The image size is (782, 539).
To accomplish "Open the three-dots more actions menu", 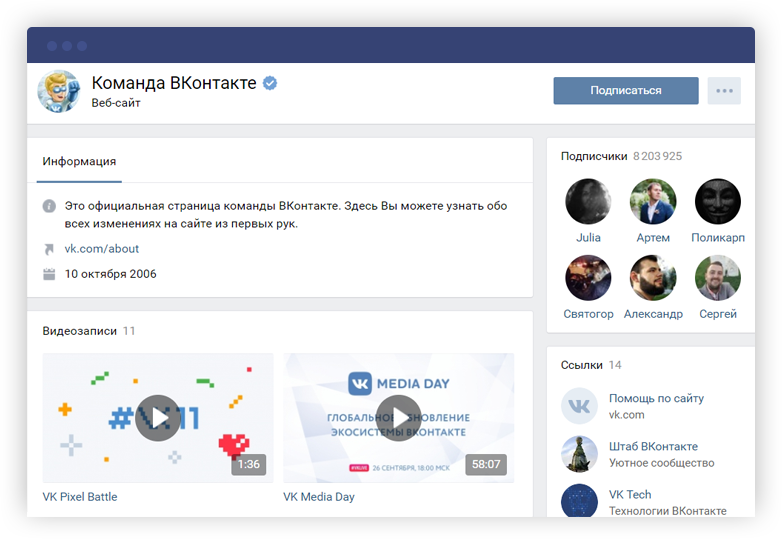I will pos(724,91).
